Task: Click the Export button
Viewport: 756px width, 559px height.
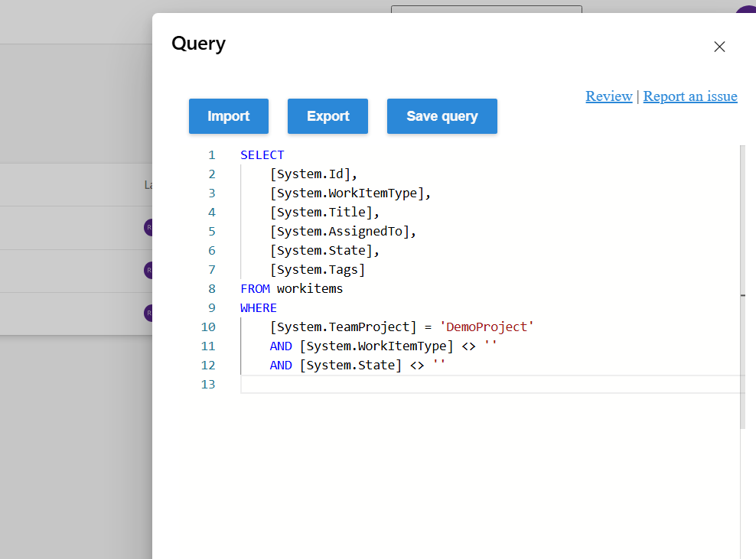Action: pyautogui.click(x=327, y=116)
